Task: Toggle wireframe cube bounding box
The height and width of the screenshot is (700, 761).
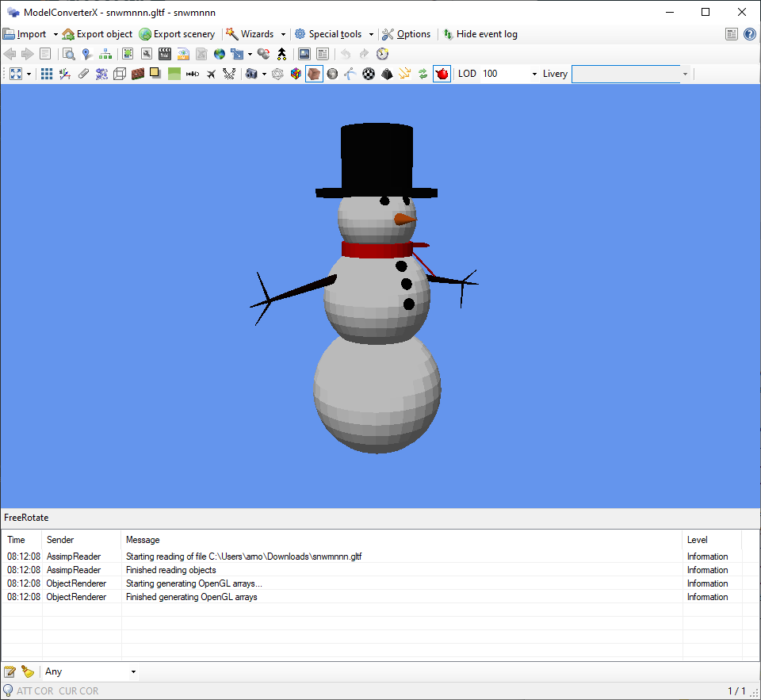Action: click(120, 74)
